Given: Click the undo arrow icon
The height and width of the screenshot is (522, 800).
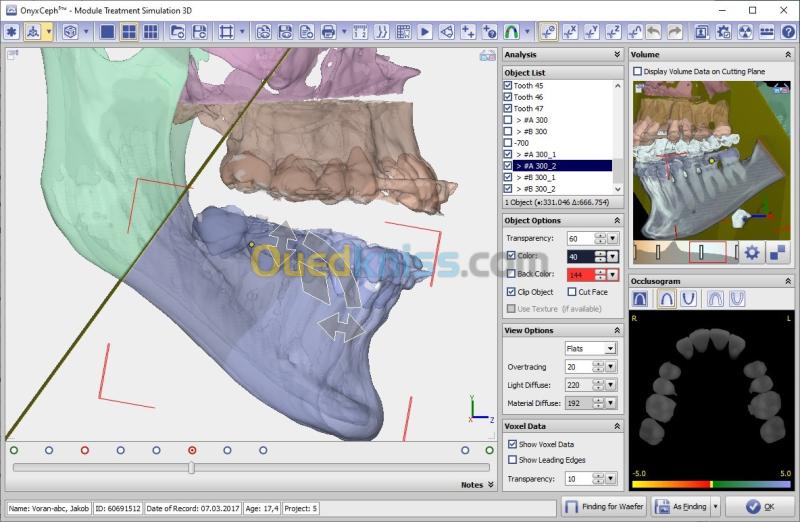Looking at the screenshot, I should pos(654,32).
